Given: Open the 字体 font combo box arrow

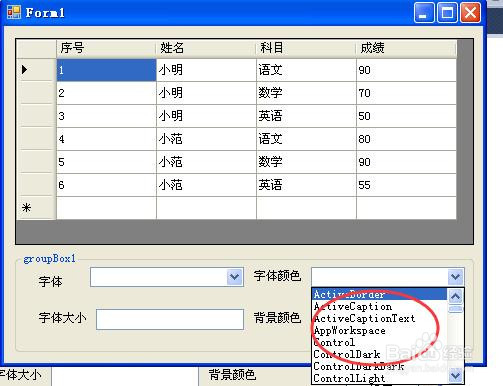Looking at the screenshot, I should pyautogui.click(x=235, y=277).
